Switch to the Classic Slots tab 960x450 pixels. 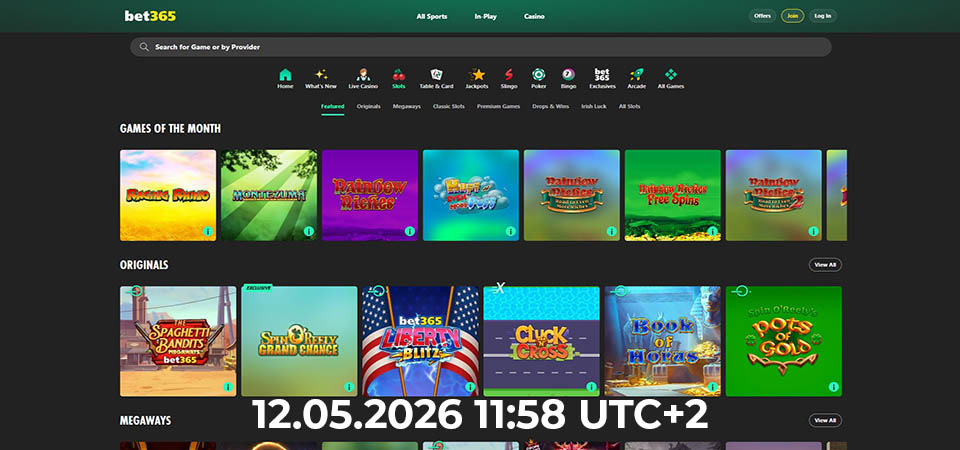(x=449, y=107)
